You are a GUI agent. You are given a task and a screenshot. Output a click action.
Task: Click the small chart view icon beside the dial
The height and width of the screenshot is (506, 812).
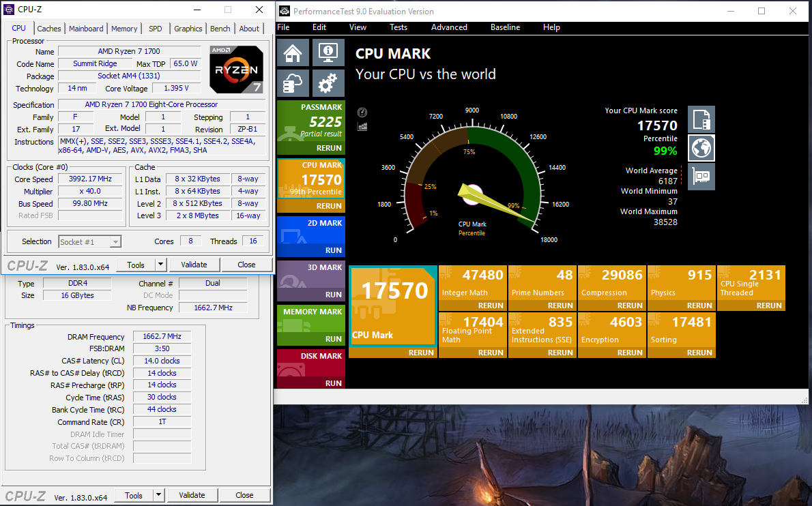tap(362, 126)
